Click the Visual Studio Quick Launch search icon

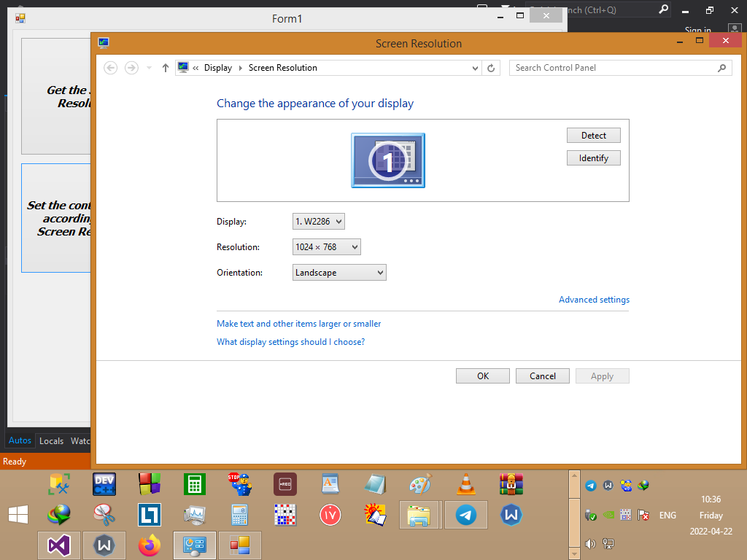[x=664, y=9]
